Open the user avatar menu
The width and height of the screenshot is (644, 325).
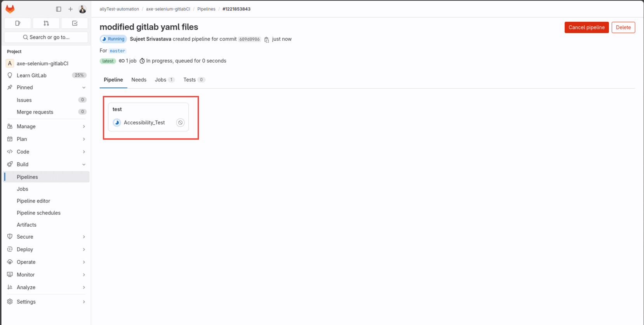[x=82, y=9]
